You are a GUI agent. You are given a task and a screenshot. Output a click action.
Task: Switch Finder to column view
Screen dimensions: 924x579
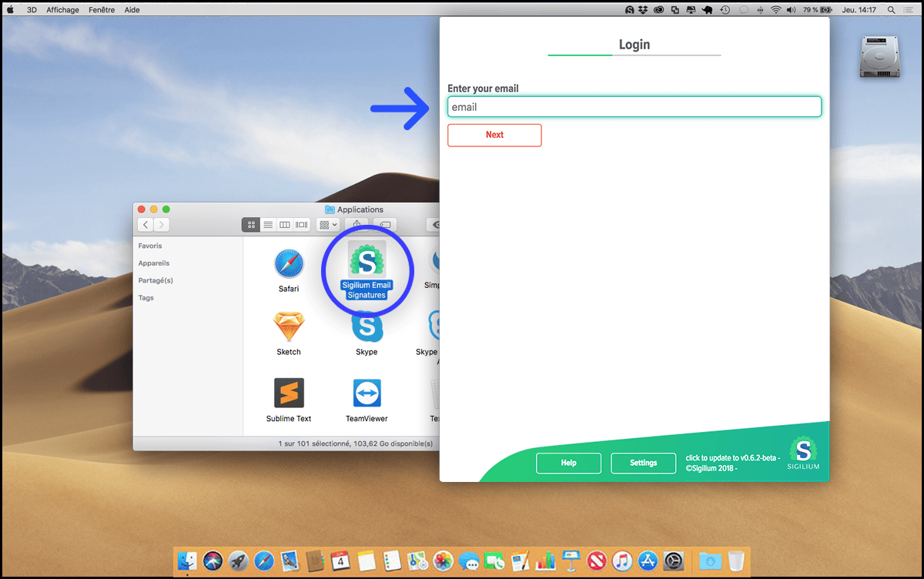click(284, 225)
